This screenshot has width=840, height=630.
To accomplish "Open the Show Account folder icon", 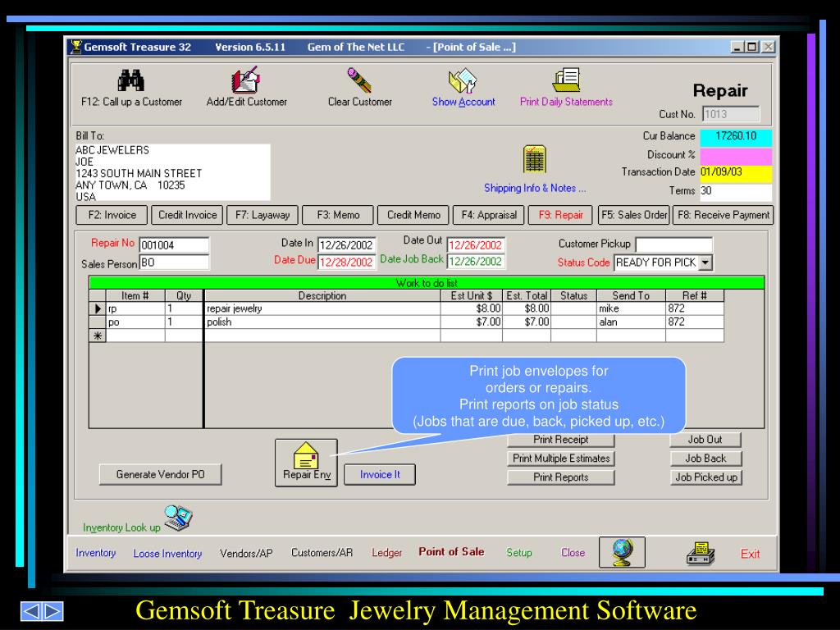I will (463, 81).
